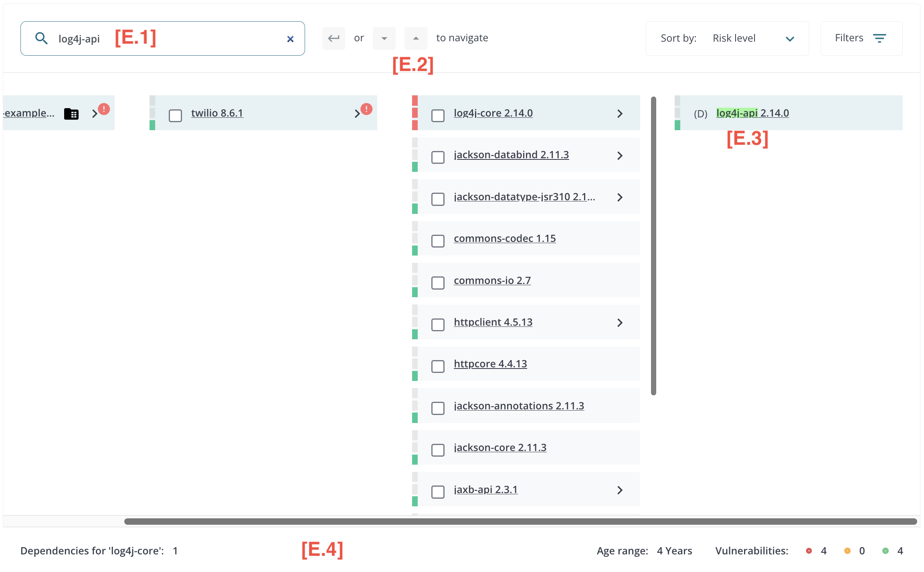Expand httpclient 4.5.13 dependencies
The height and width of the screenshot is (572, 924).
(x=620, y=322)
